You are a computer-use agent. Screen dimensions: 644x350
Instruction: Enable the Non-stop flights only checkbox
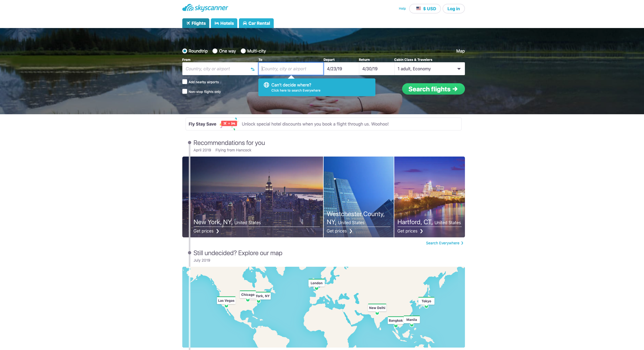pyautogui.click(x=185, y=91)
